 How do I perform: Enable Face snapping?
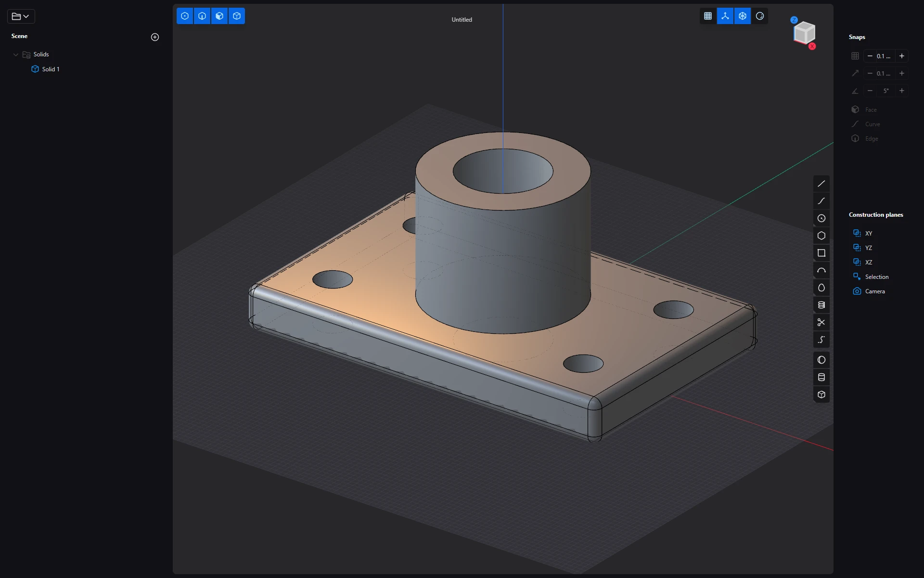point(865,110)
